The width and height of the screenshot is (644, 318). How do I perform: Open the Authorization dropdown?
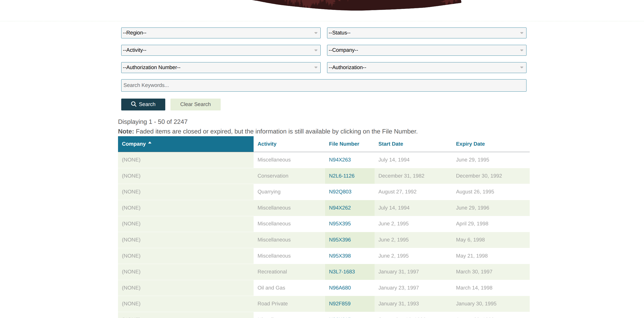coord(427,68)
